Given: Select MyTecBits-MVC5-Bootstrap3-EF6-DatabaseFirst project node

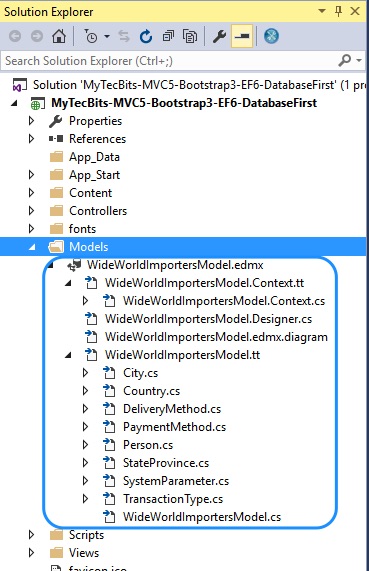Looking at the screenshot, I should click(x=184, y=103).
